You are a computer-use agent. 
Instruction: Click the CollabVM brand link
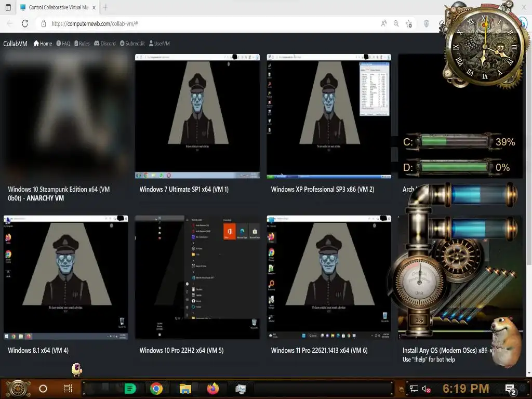pos(15,44)
